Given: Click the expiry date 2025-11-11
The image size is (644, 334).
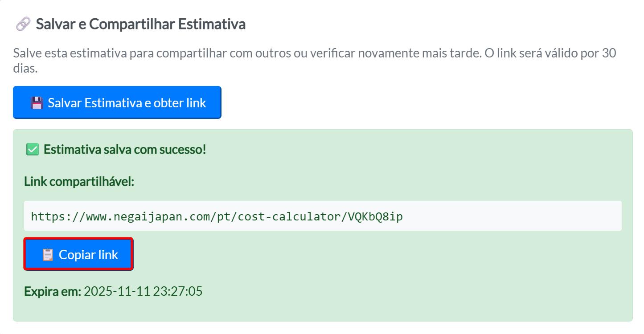Looking at the screenshot, I should pos(117,292).
